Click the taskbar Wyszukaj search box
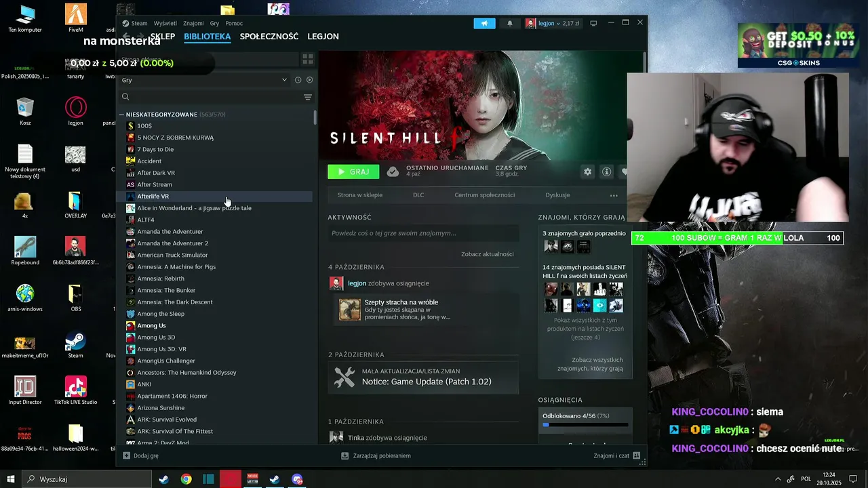Screen dimensions: 868x488 [x=88, y=479]
